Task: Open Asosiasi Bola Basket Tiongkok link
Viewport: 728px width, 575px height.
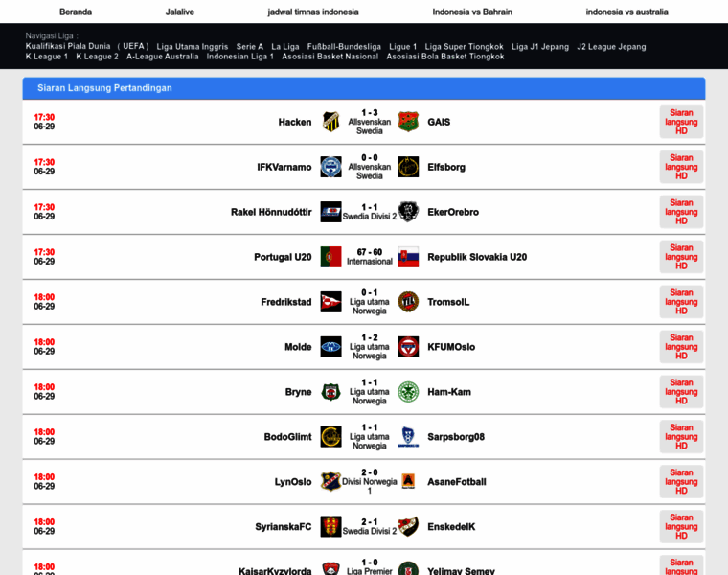Action: pos(445,57)
